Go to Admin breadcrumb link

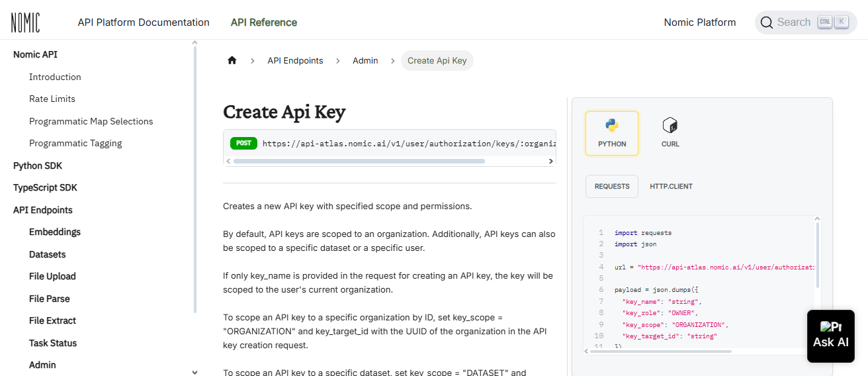click(365, 60)
